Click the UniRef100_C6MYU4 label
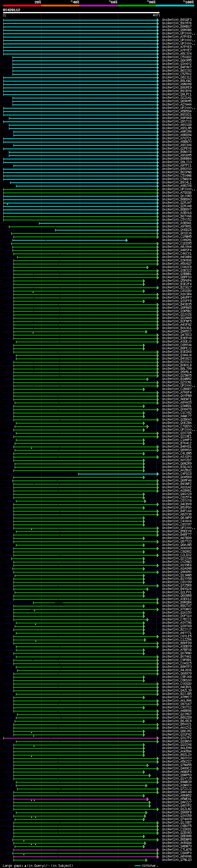Image resolution: width=197 pixels, height=868 pixels. 176,345
